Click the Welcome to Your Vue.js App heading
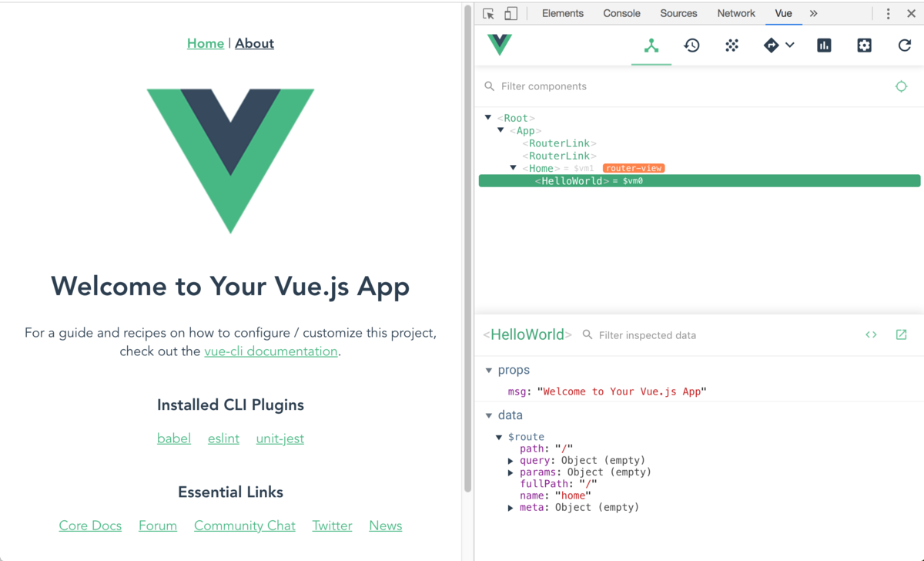The width and height of the screenshot is (924, 561). 231,287
